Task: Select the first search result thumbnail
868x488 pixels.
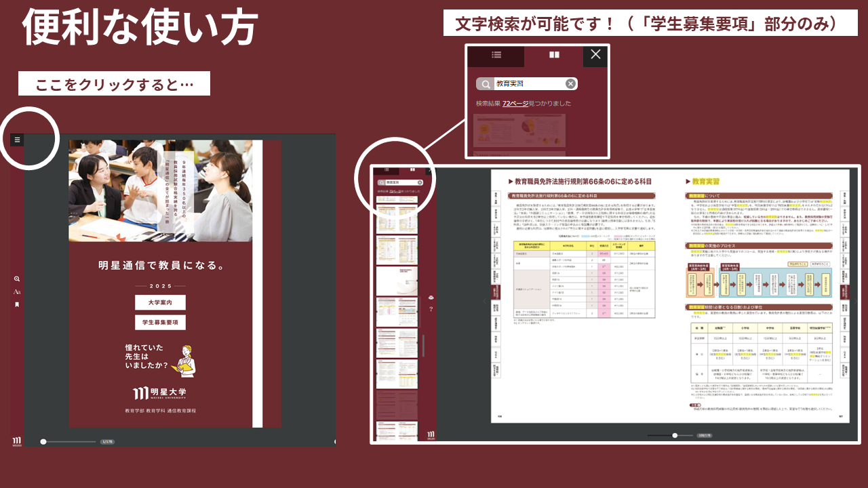Action: click(x=519, y=130)
